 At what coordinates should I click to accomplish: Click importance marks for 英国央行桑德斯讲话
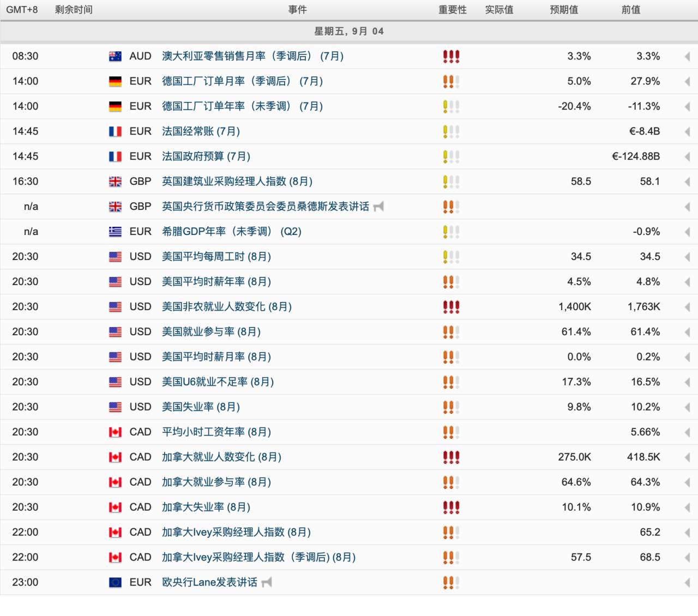(451, 207)
